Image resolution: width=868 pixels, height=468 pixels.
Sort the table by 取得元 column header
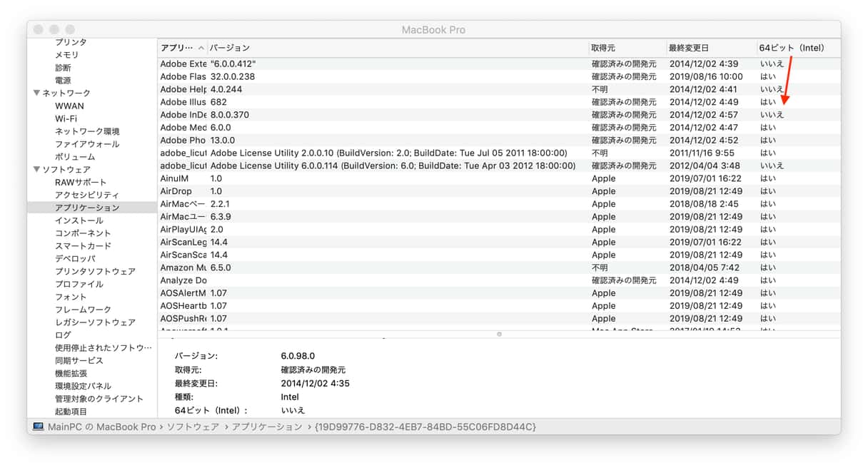[x=627, y=48]
